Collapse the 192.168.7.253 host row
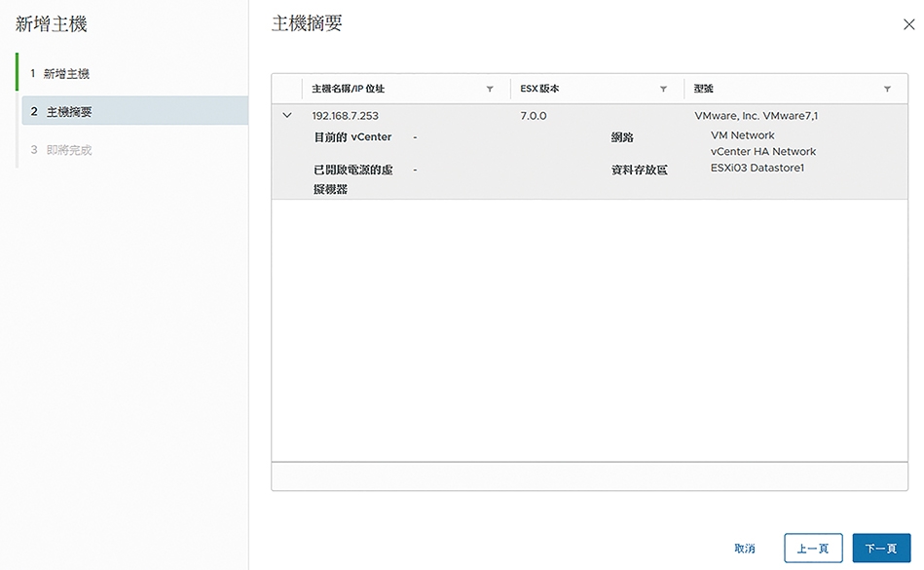 287,116
